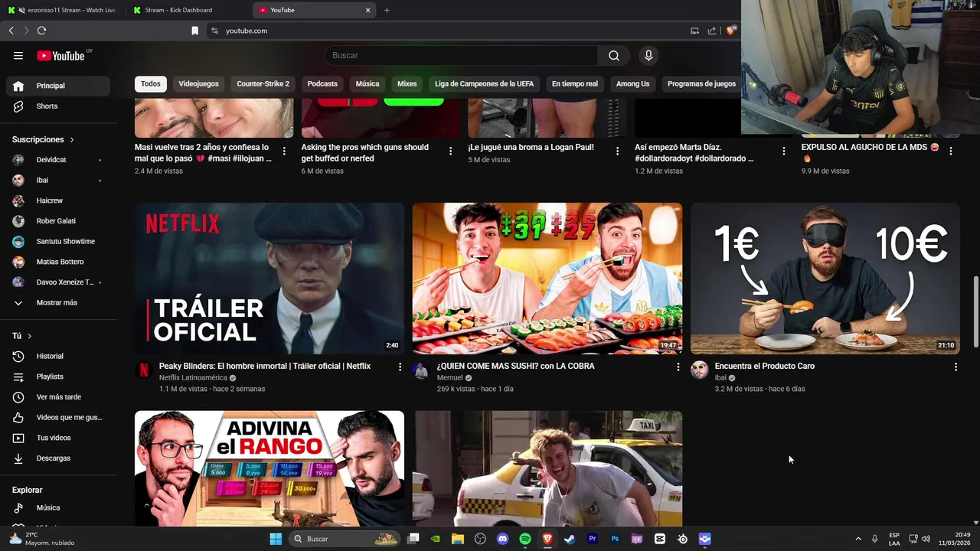Select the Among Us chip
The image size is (980, 551).
[633, 83]
